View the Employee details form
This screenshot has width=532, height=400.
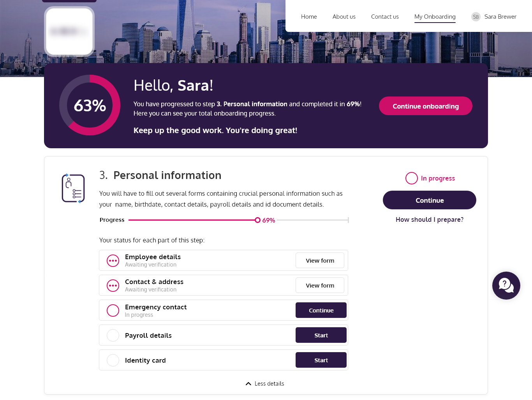(320, 261)
